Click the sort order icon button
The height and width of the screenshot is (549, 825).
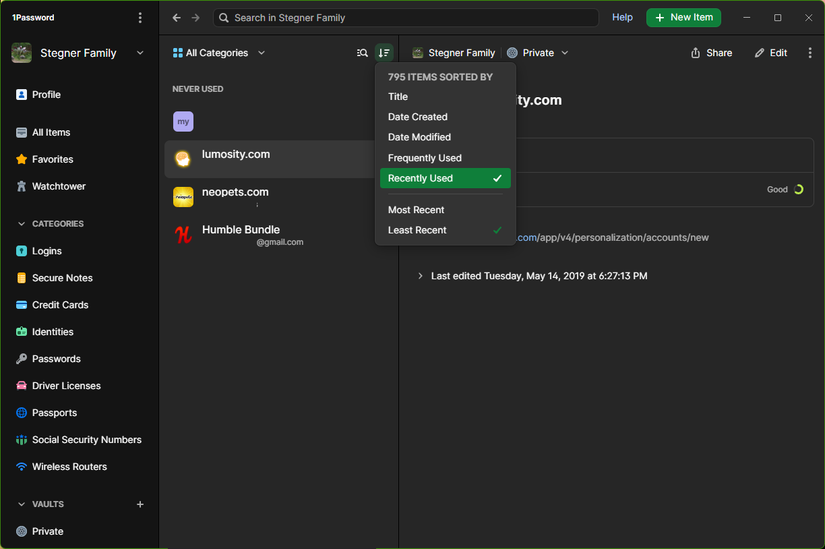[x=384, y=53]
